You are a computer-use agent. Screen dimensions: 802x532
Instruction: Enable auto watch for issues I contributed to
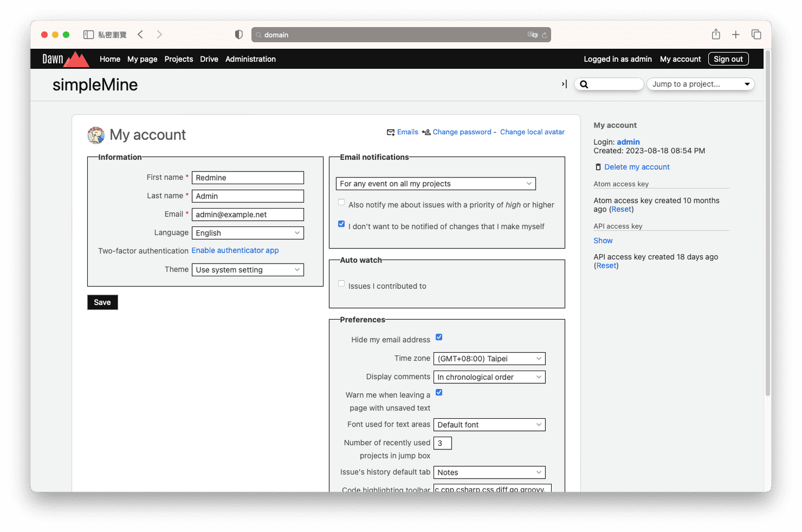[341, 283]
